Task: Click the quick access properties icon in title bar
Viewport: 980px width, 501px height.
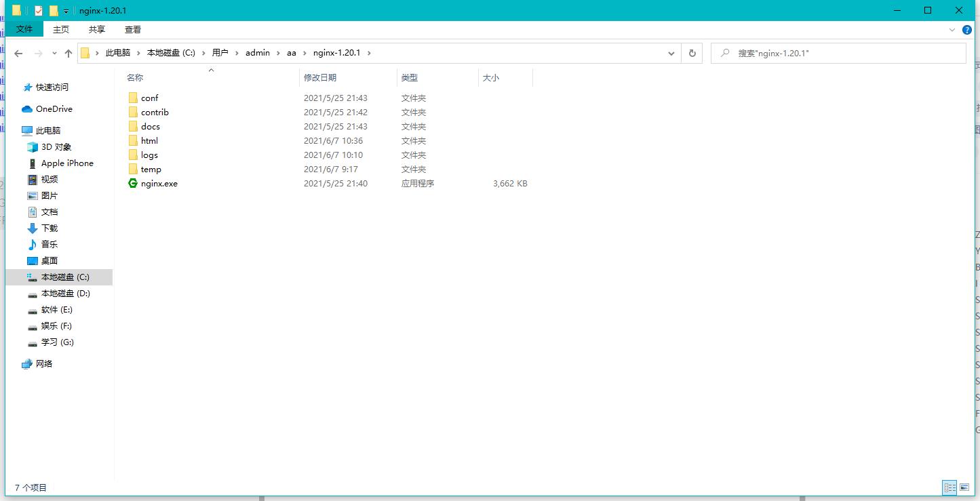Action: click(39, 10)
